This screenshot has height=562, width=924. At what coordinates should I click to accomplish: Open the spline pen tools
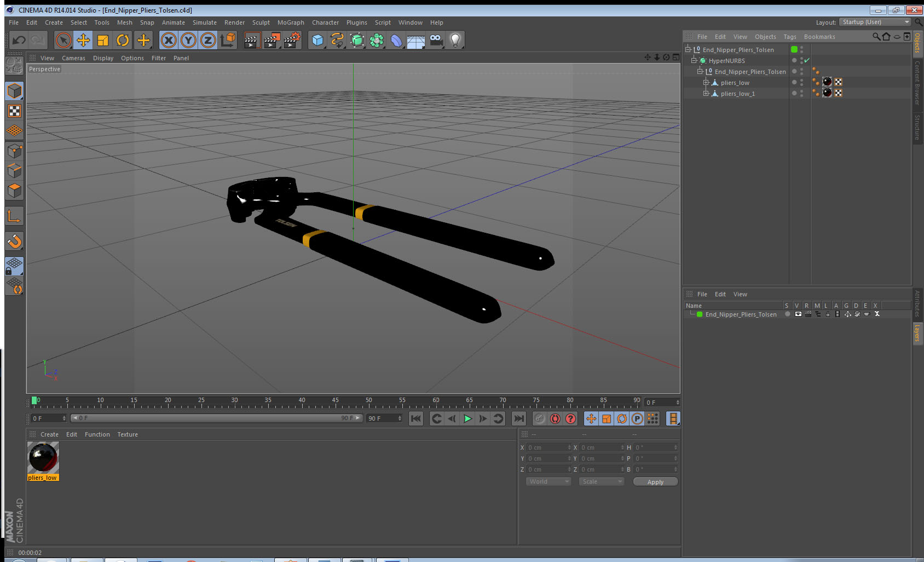tap(337, 40)
